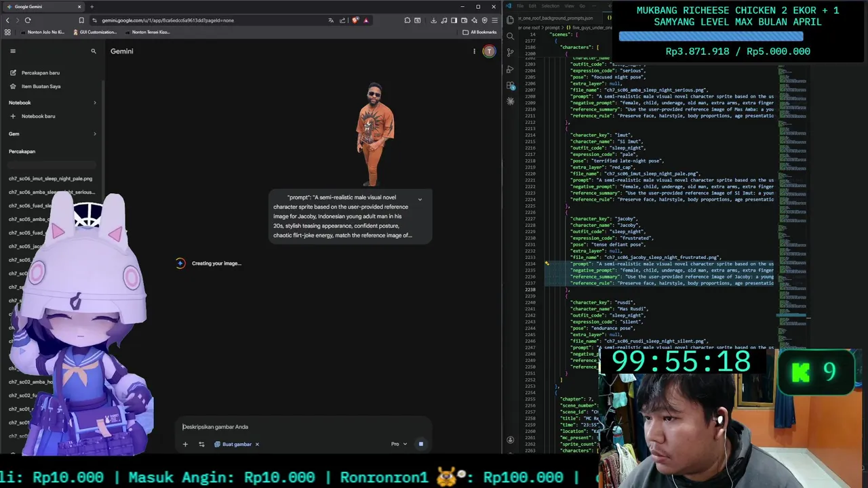Open the Claude sparkle icon in VS Code activity bar
Screen dimensions: 868x488
coord(511,101)
